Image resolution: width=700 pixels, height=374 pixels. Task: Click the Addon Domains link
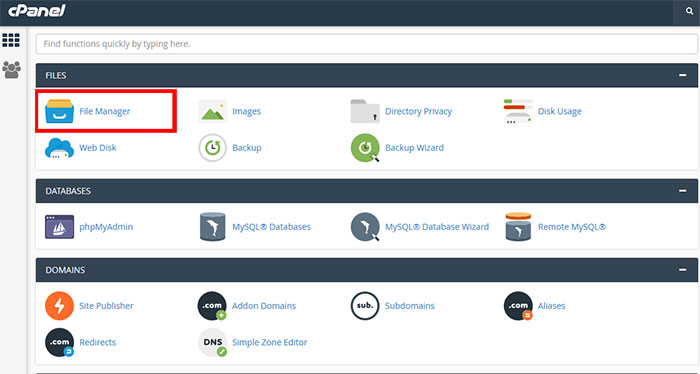pyautogui.click(x=264, y=306)
